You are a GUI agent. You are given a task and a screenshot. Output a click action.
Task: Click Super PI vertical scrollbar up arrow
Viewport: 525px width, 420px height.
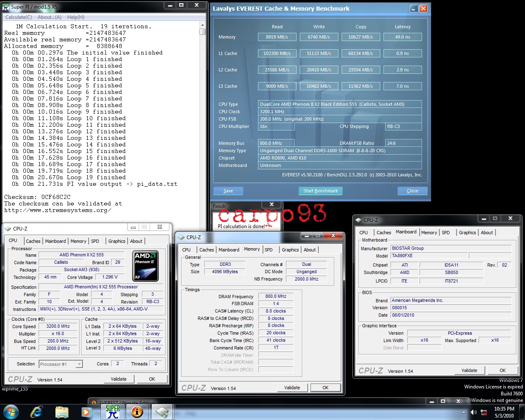(x=203, y=25)
